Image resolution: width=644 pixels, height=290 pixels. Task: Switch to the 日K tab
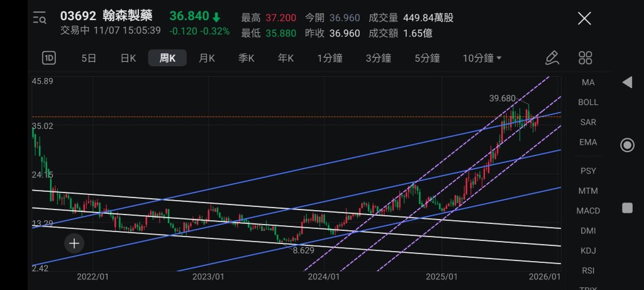click(x=128, y=59)
